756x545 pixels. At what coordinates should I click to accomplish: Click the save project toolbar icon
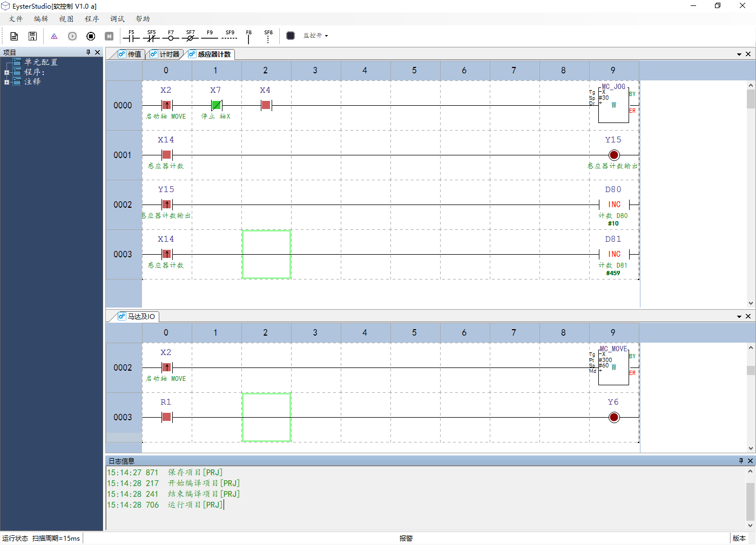coord(33,36)
